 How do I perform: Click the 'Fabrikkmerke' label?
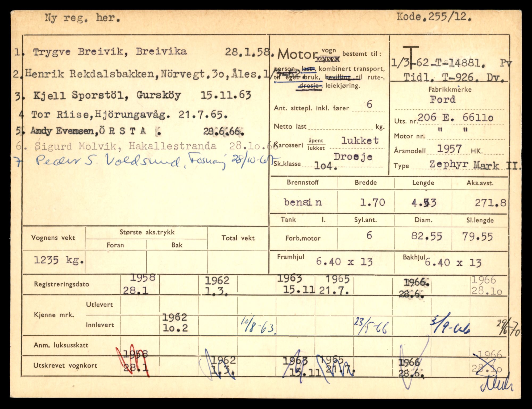coord(450,89)
